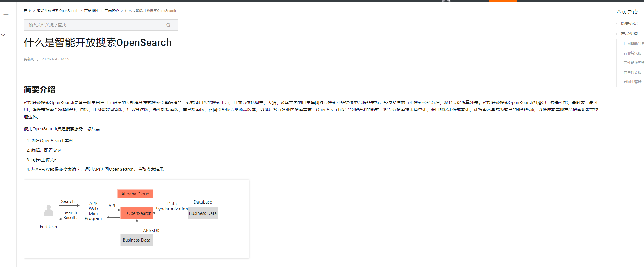This screenshot has height=267, width=644.
Task: Click list item 同步/上传文档
Action: pyautogui.click(x=45, y=160)
